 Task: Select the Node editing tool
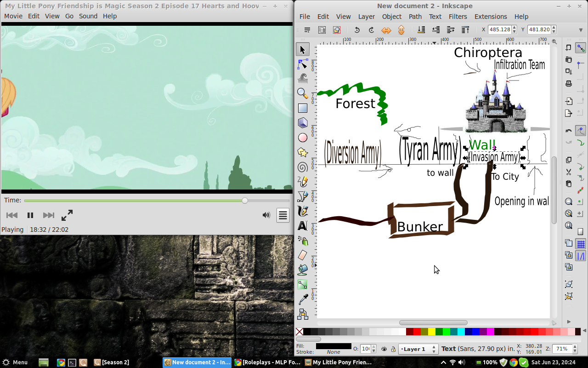point(303,64)
